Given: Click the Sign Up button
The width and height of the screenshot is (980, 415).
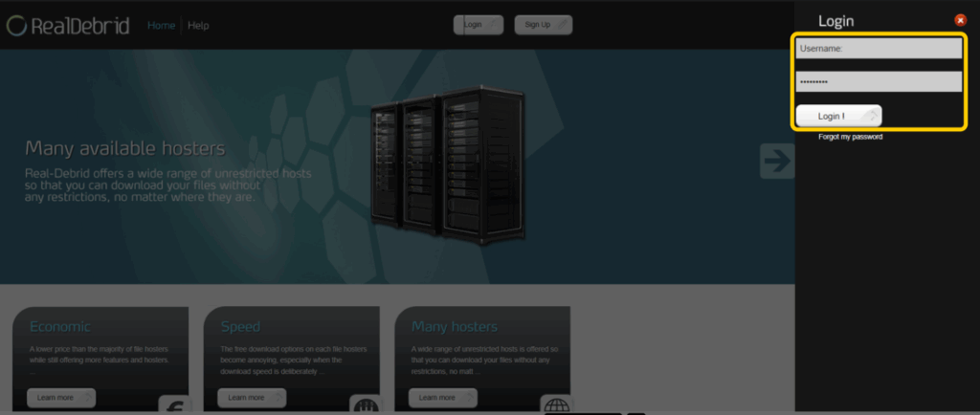Looking at the screenshot, I should coord(543,25).
